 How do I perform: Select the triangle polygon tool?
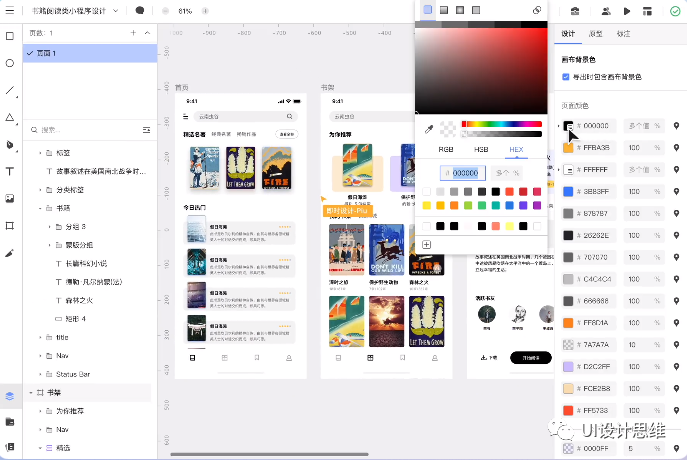point(10,117)
